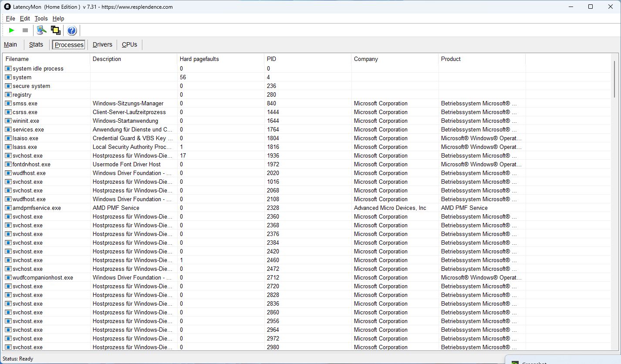Switch to the CPUs tab
The image size is (621, 364).
[x=129, y=44]
